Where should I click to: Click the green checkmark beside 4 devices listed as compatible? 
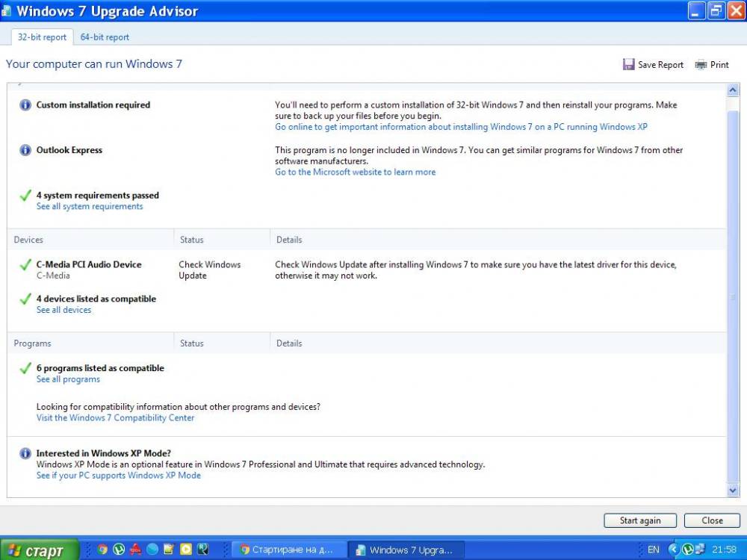point(25,299)
